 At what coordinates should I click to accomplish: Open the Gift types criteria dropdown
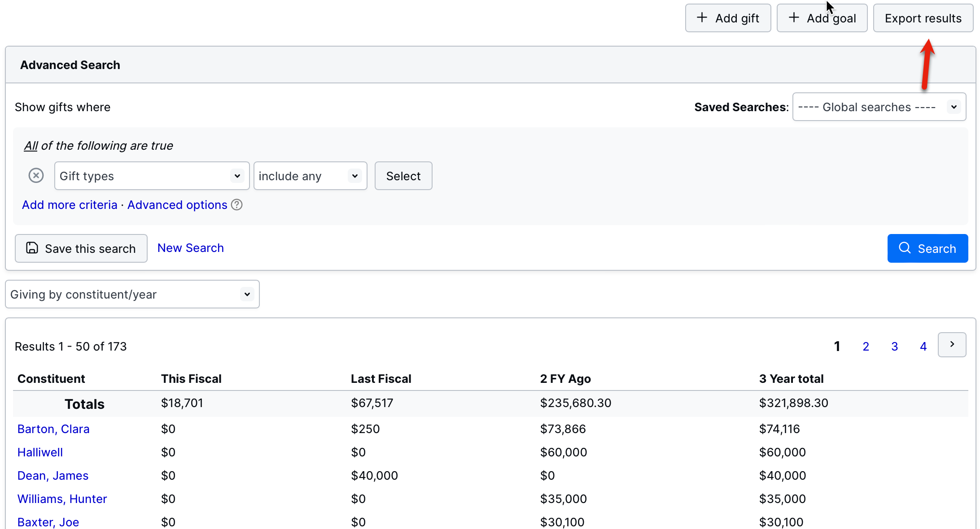151,176
